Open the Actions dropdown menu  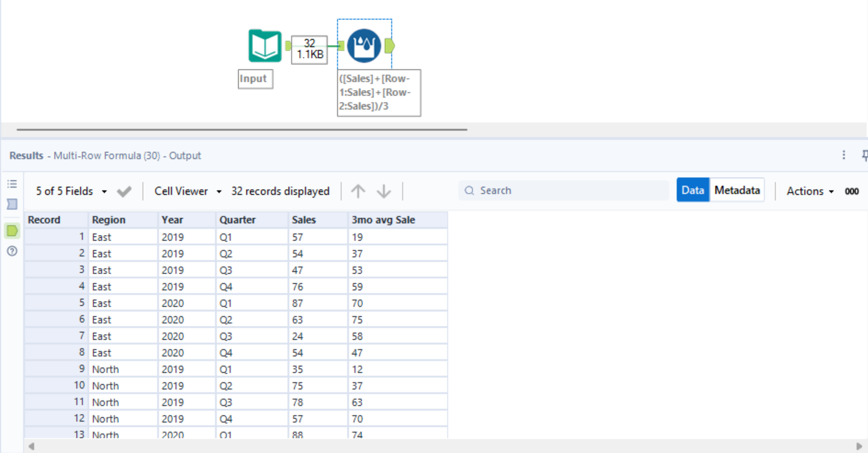810,191
